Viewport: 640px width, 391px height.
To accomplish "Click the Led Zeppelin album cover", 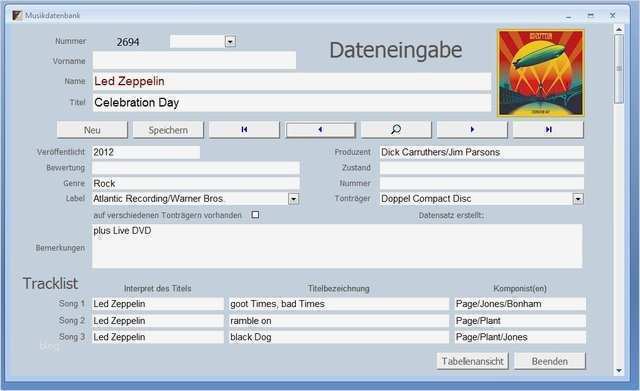I will [x=541, y=73].
